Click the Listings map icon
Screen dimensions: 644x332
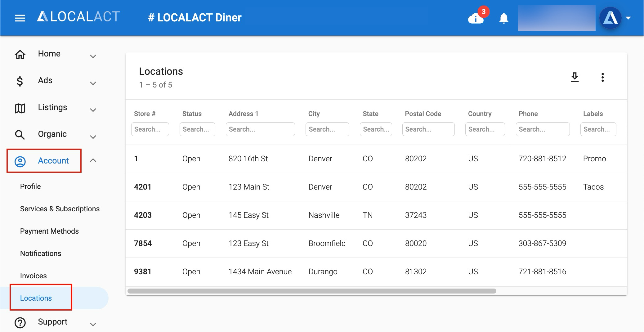pos(20,108)
